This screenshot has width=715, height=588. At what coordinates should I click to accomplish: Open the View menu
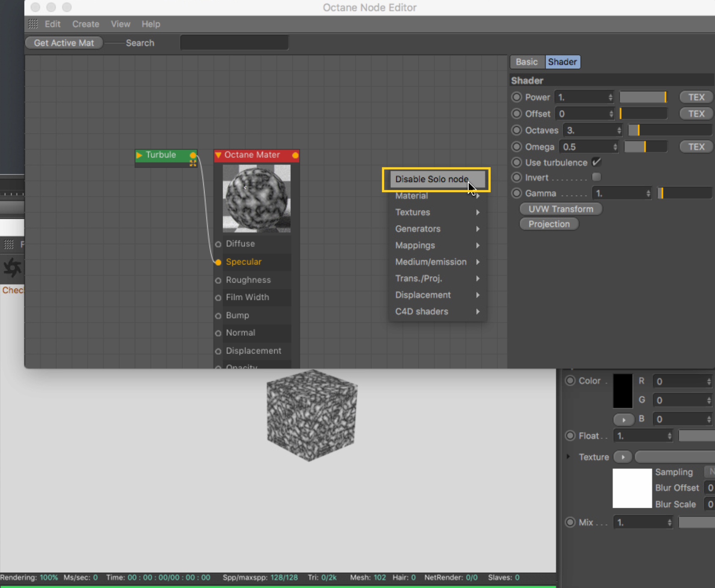(x=120, y=24)
